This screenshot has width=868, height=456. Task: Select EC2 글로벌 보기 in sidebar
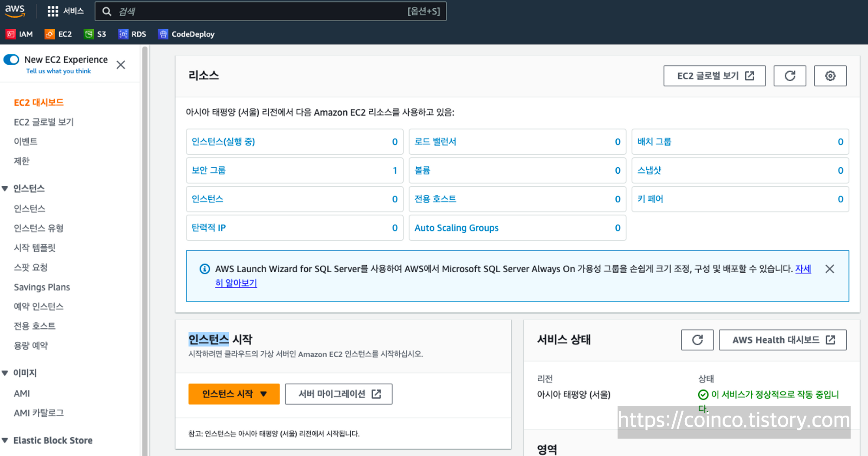(44, 122)
